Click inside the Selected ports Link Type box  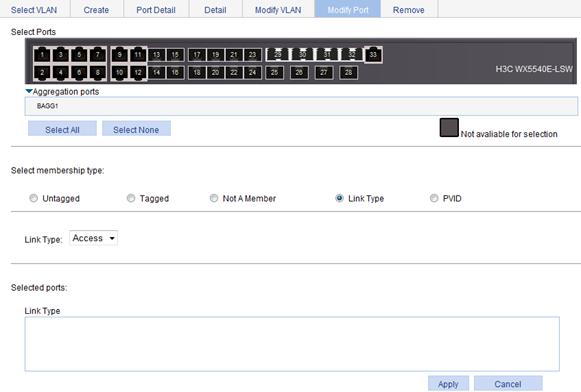pyautogui.click(x=292, y=344)
